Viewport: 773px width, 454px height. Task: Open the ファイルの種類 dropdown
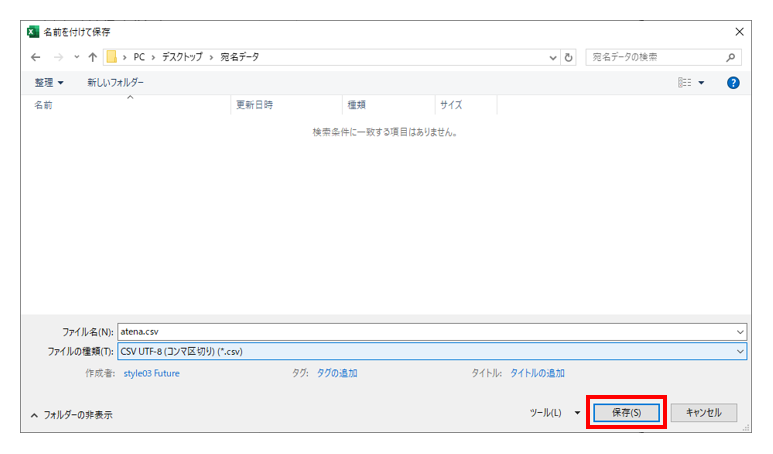tap(739, 351)
